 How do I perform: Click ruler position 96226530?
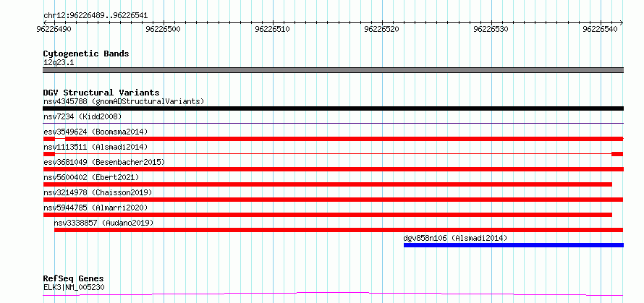(x=491, y=29)
